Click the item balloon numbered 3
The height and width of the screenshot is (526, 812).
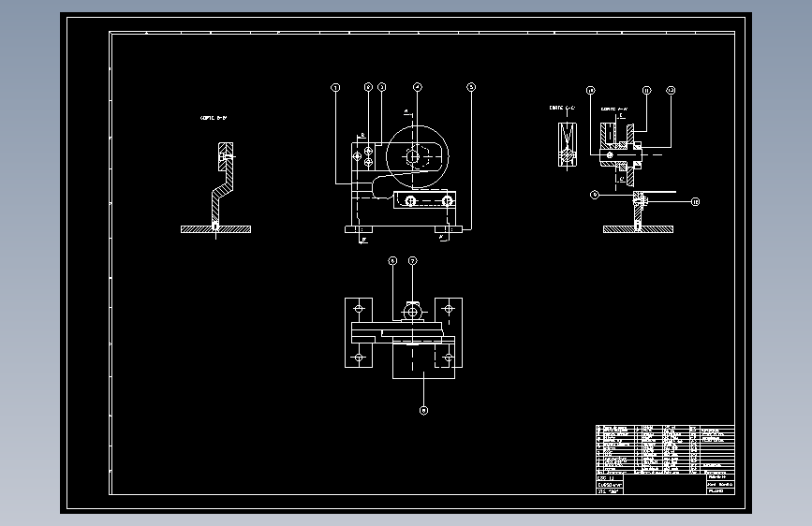382,87
